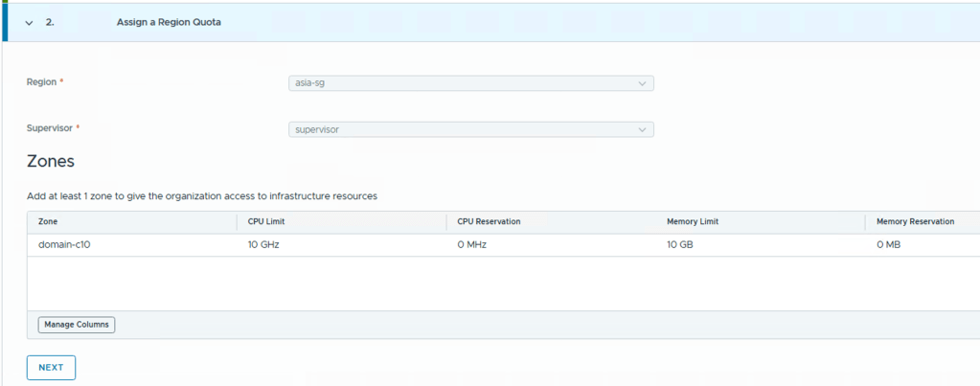Sort by the Zone column header
980x386 pixels.
click(48, 221)
